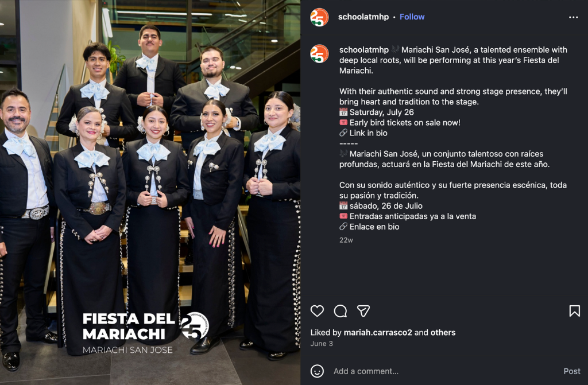Open schoolatmhp username in post header
Viewport: 588px width, 385px height.
[x=363, y=17]
